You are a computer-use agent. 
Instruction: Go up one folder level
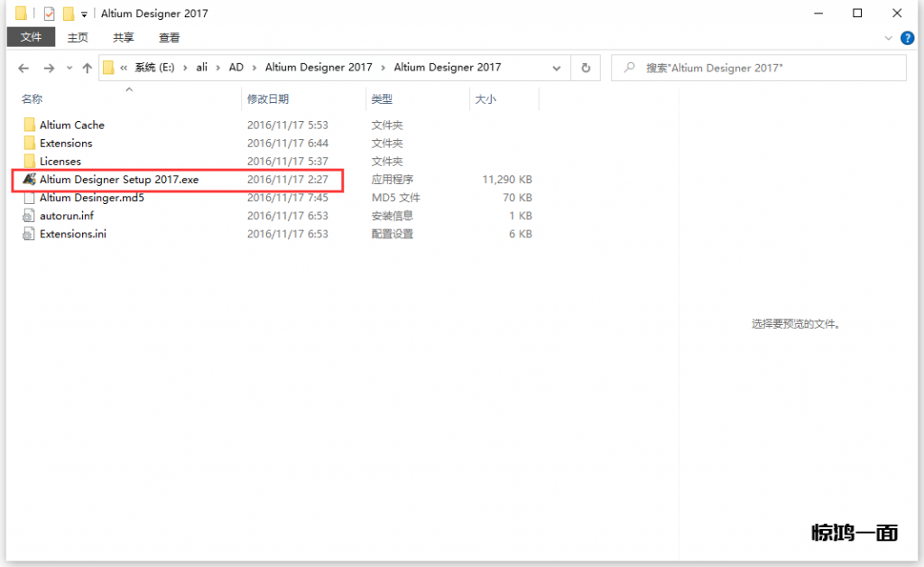pos(88,68)
